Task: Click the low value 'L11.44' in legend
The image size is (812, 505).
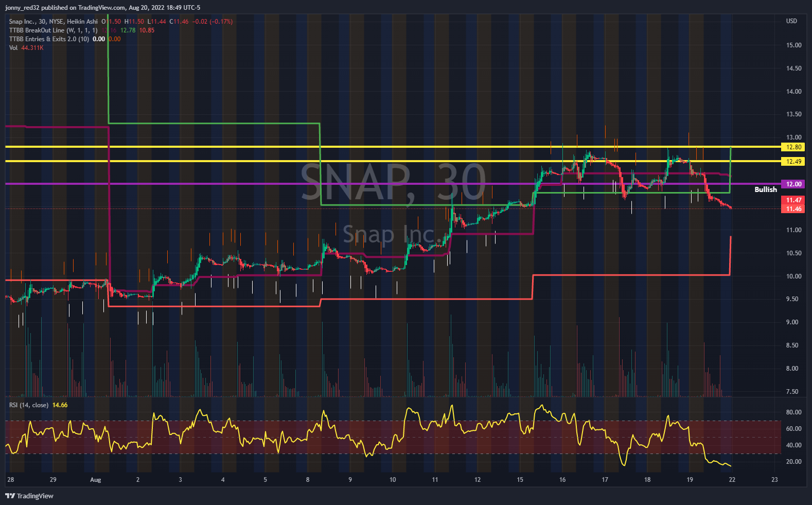Action: 156,22
